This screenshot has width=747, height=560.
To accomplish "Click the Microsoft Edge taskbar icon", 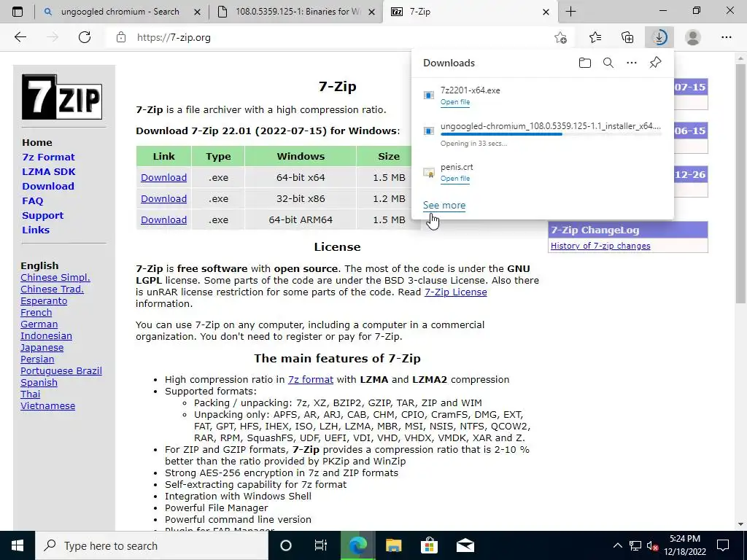I will click(357, 545).
